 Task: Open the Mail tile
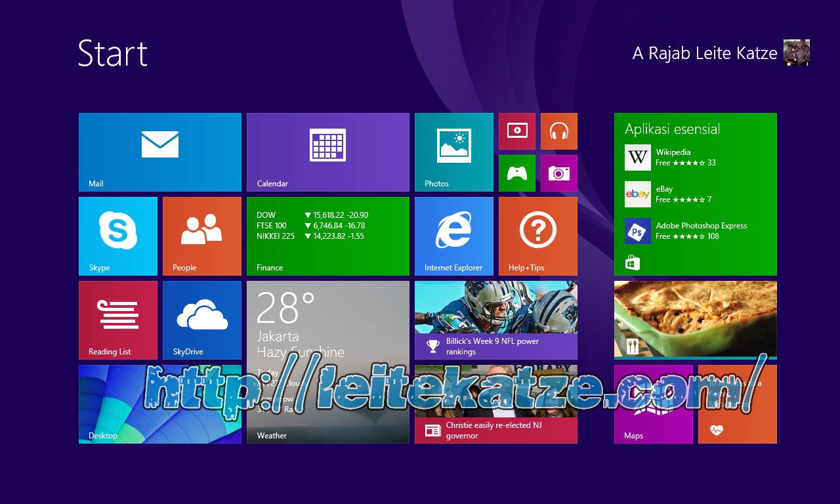point(160,152)
